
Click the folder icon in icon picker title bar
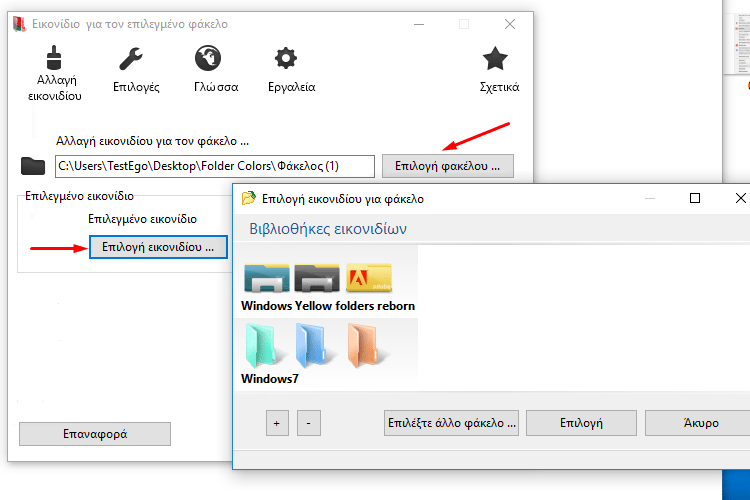pyautogui.click(x=248, y=198)
